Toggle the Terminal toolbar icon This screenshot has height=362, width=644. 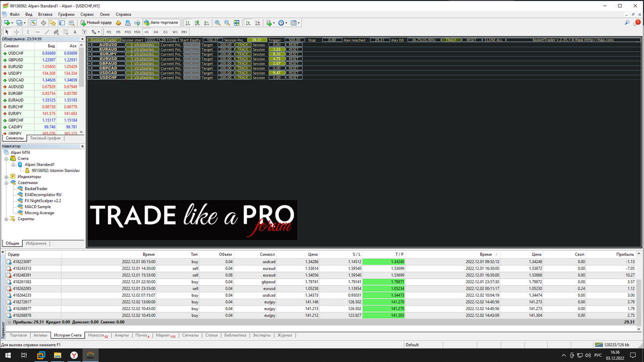[x=62, y=22]
